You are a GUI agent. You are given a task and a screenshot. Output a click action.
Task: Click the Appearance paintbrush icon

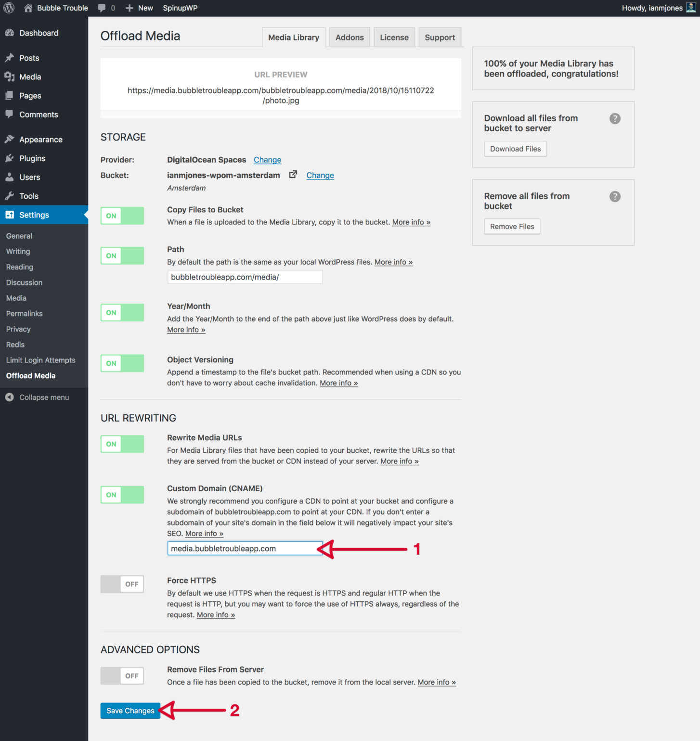coord(9,139)
